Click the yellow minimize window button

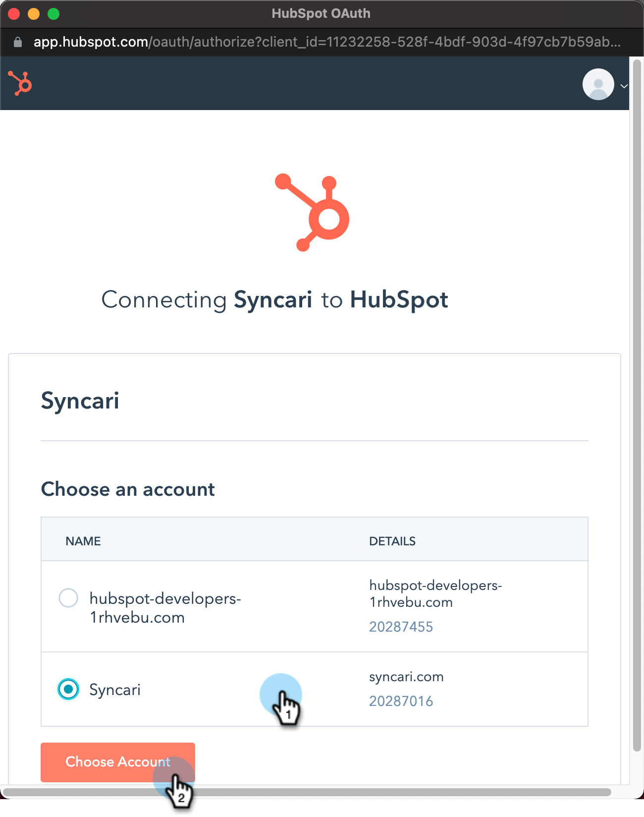point(34,14)
